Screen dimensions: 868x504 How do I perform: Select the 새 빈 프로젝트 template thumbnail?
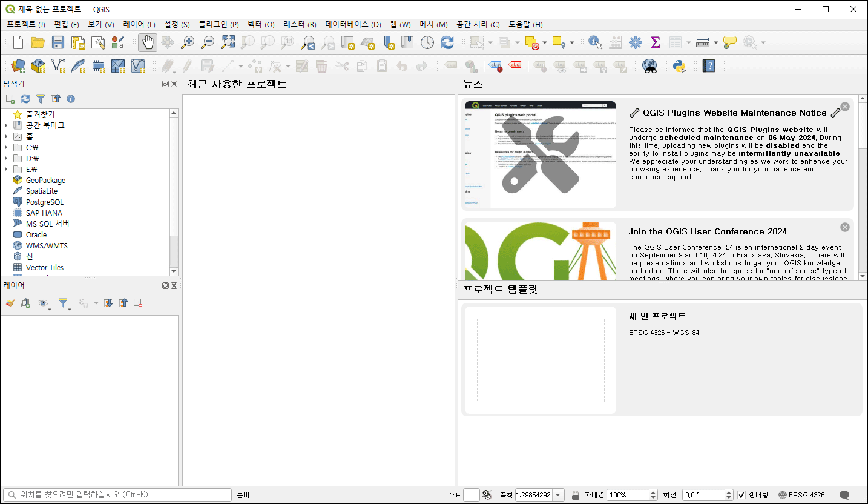[x=541, y=360]
